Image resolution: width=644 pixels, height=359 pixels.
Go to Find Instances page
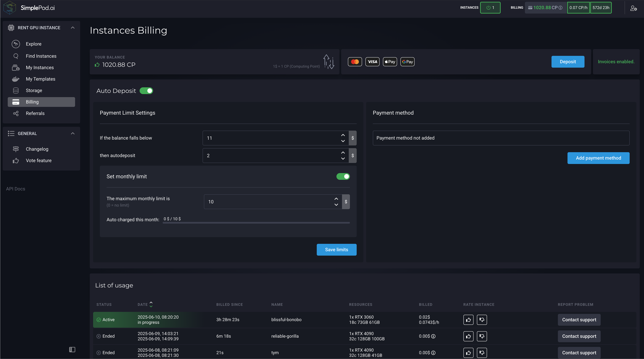(41, 56)
